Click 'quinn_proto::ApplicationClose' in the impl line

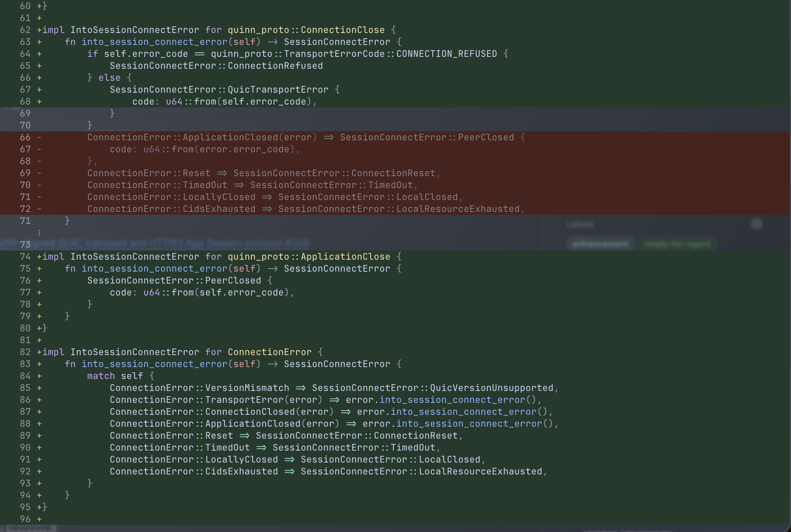click(309, 257)
